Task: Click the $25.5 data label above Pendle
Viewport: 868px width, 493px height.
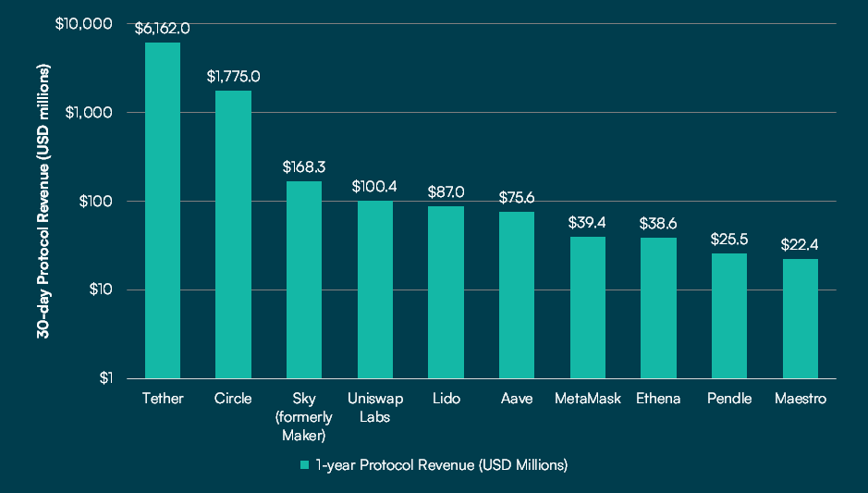Action: click(729, 240)
